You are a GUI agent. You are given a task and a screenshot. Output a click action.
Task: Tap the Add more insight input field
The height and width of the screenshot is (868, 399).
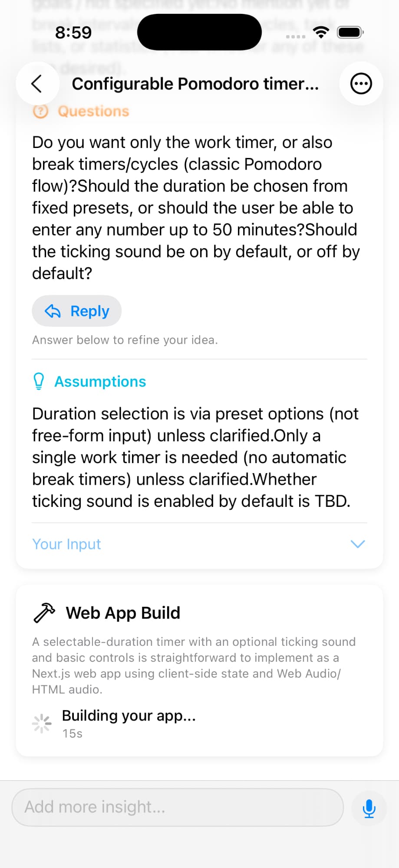[178, 807]
